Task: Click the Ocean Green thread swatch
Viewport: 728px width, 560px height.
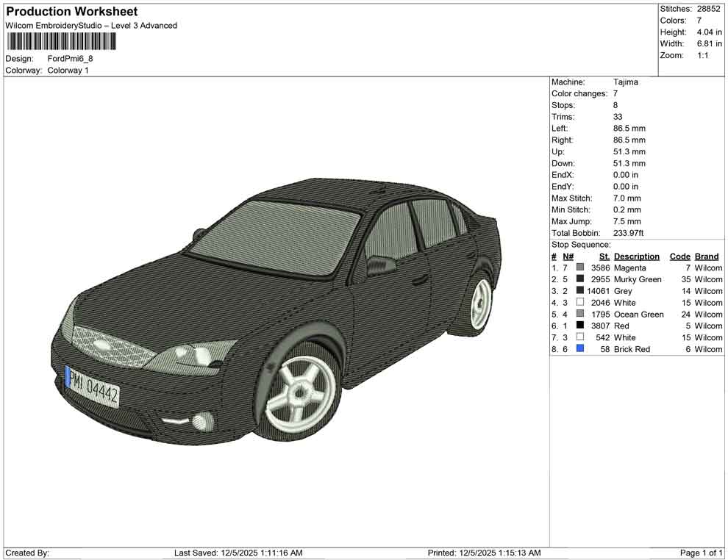Action: click(580, 315)
